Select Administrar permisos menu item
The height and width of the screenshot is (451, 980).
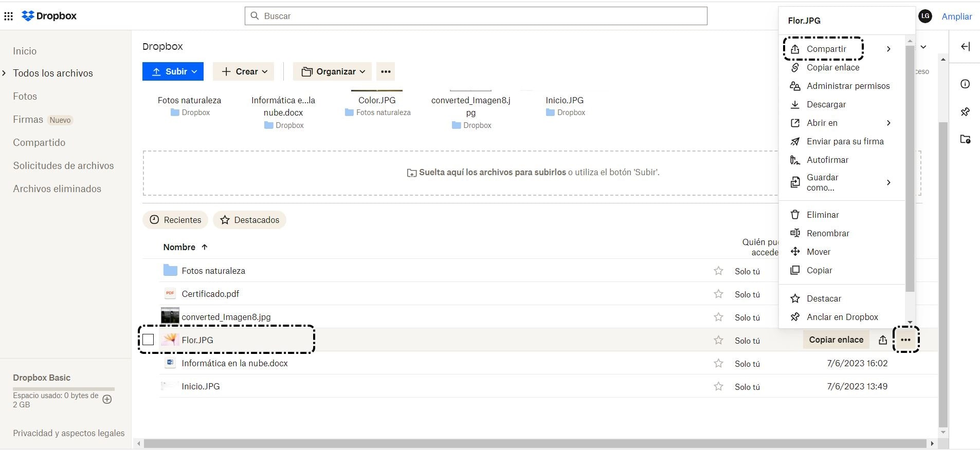click(848, 86)
